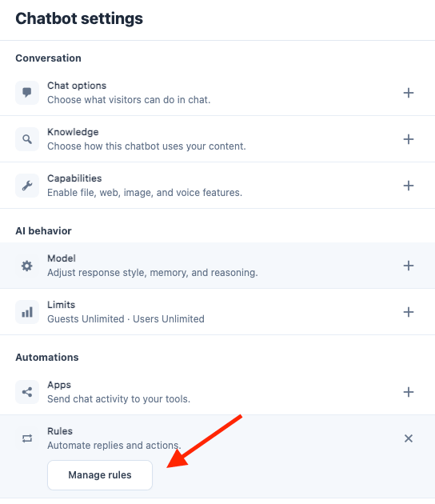Click Guests Unlimited · Users Unlimited text

(x=126, y=319)
